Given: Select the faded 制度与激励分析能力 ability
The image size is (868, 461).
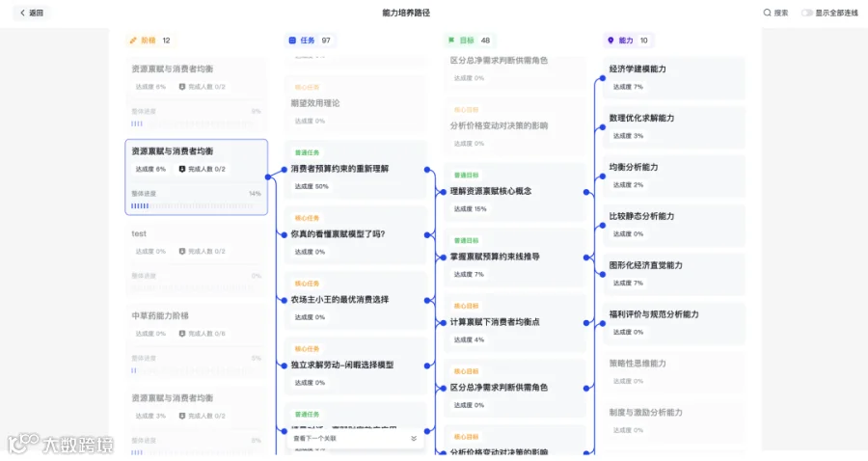Looking at the screenshot, I should click(x=674, y=421).
